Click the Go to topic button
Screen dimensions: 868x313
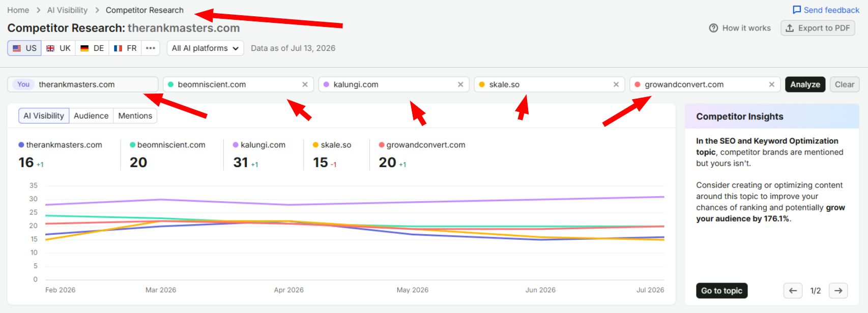click(x=721, y=291)
